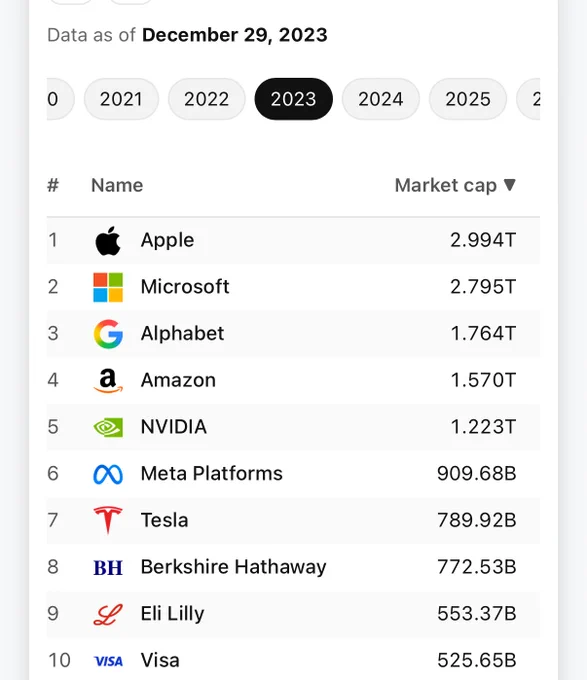Select the 2022 year tab
Viewport: 587px width, 680px height.
point(206,99)
